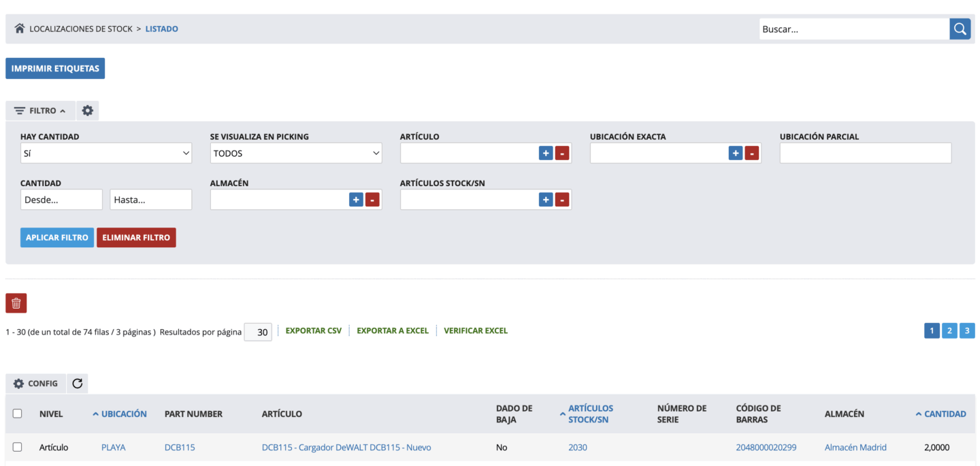The height and width of the screenshot is (466, 980).
Task: Go to page 2 of results
Action: (x=949, y=331)
